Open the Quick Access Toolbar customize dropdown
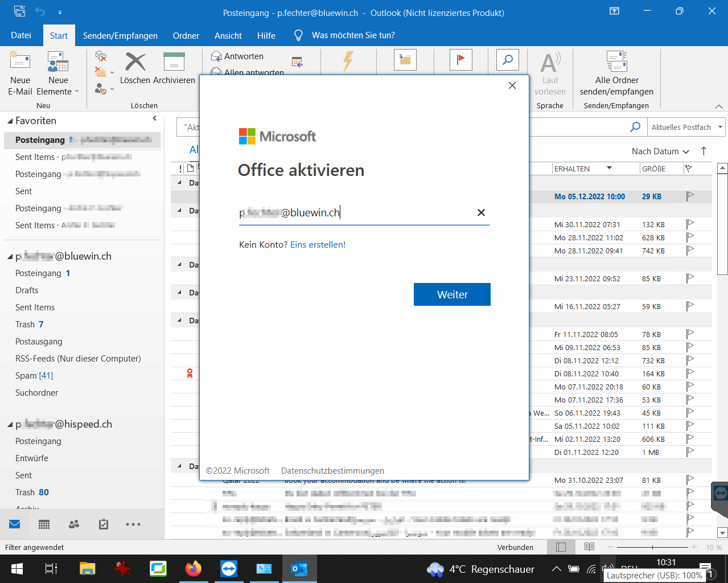This screenshot has width=728, height=583. click(x=60, y=12)
